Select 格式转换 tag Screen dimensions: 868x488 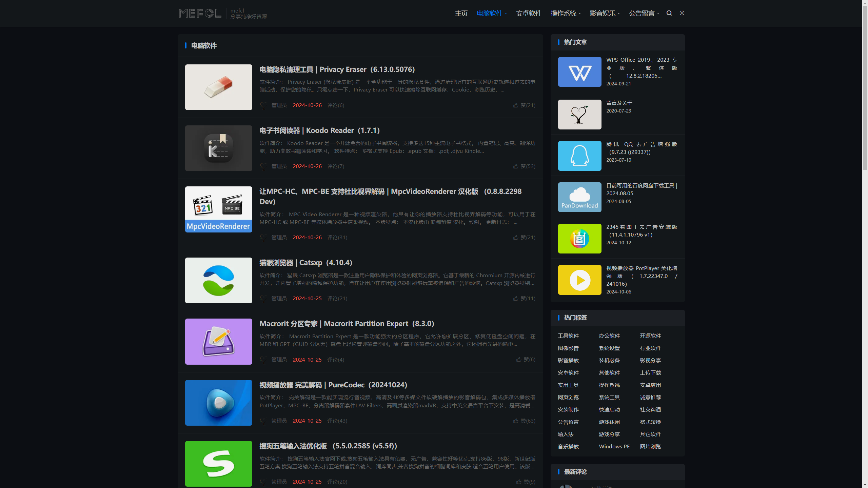tap(650, 422)
